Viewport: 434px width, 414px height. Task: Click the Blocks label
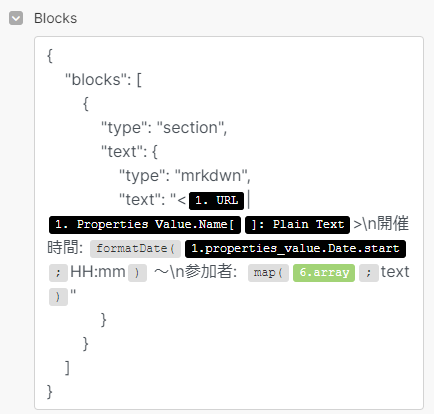(x=55, y=18)
